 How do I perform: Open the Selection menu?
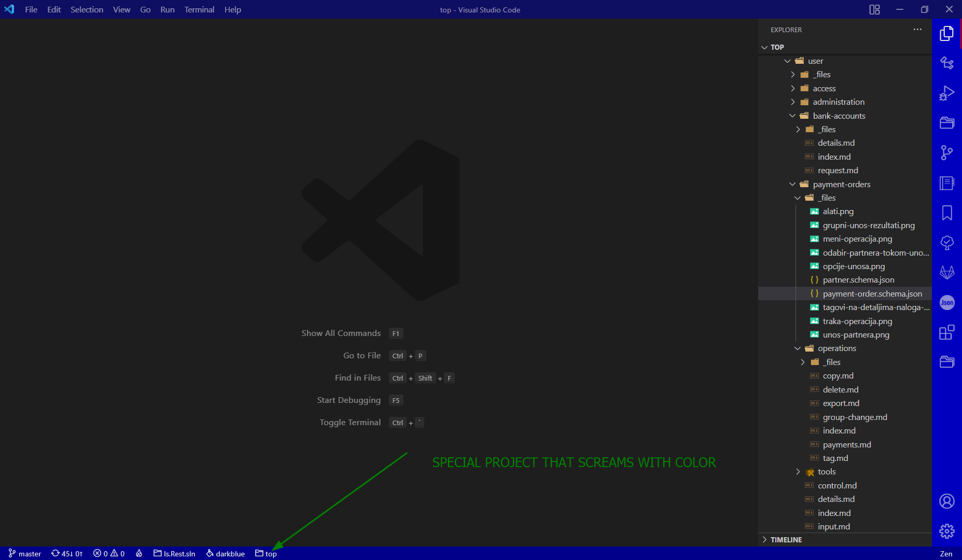(x=87, y=9)
